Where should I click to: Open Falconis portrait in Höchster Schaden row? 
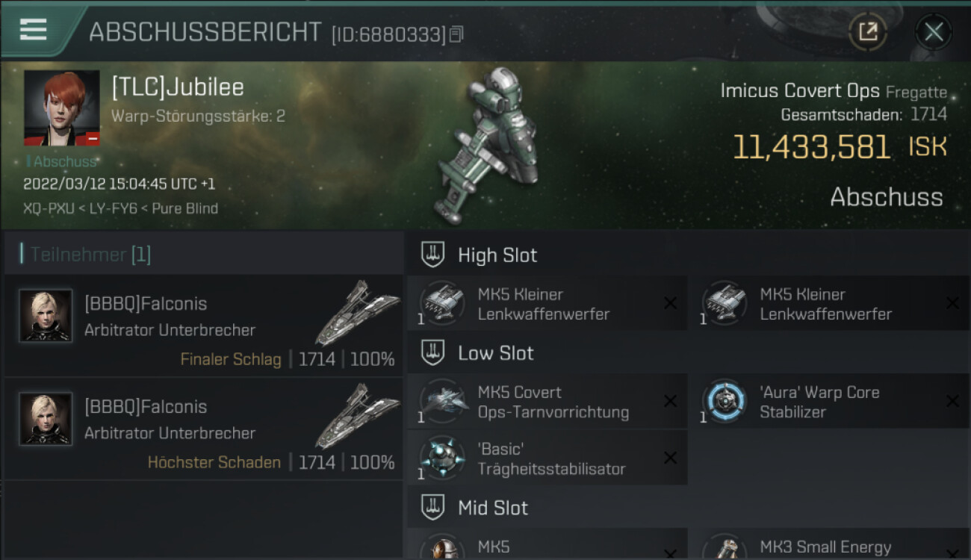pyautogui.click(x=46, y=419)
